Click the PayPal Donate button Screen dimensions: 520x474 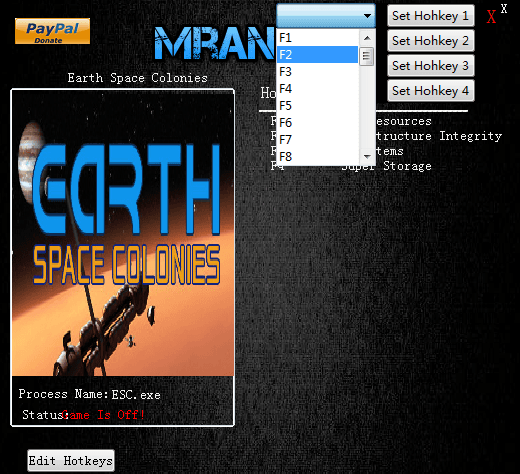(52, 31)
